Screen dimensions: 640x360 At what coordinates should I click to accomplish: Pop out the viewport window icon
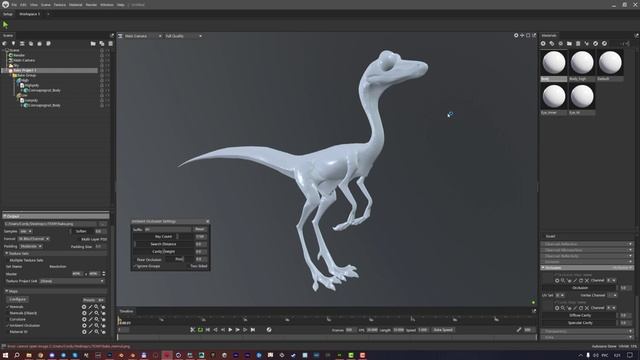tap(534, 36)
